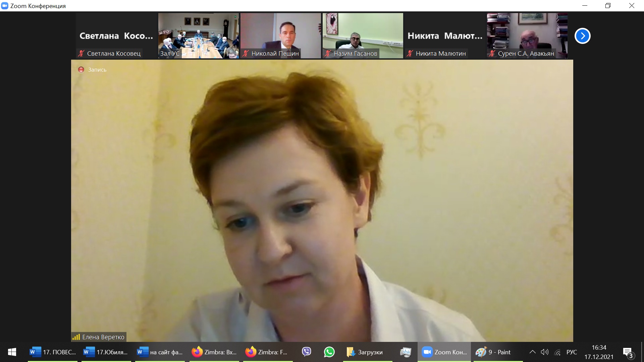Screen dimensions: 644x362
Task: Switch to the 17. ПОВЕС... Word document
Action: click(x=53, y=352)
